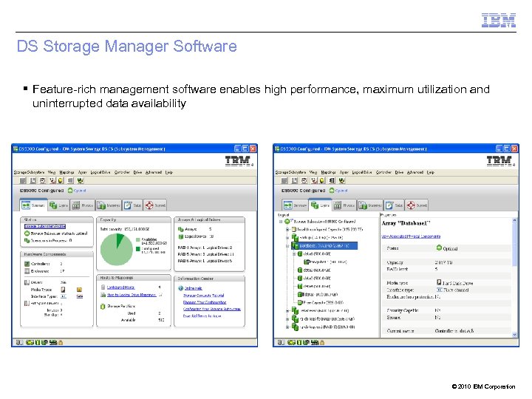Click the clock-like toolbar icon in left window
Viewport: 532px width, 399px height.
43,181
